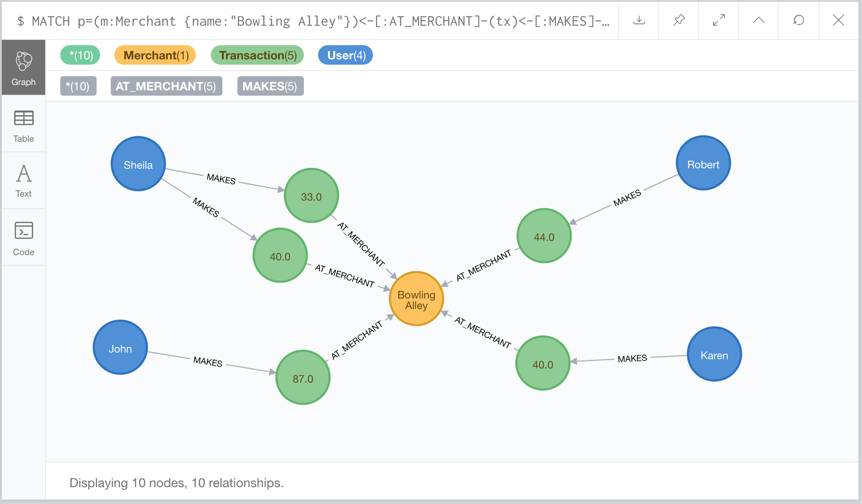862x504 pixels.
Task: Collapse the result frame with chevron
Action: click(x=758, y=20)
